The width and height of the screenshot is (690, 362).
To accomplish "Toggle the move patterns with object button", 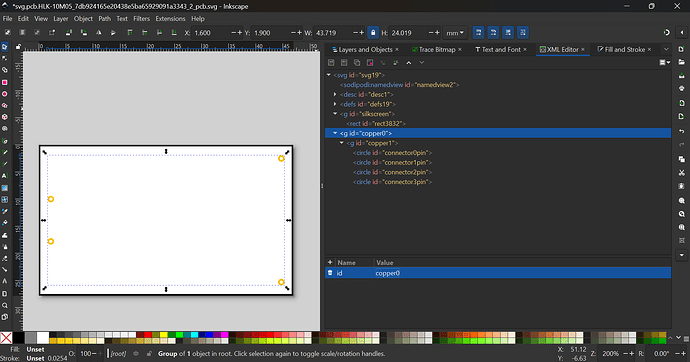I will coord(523,33).
